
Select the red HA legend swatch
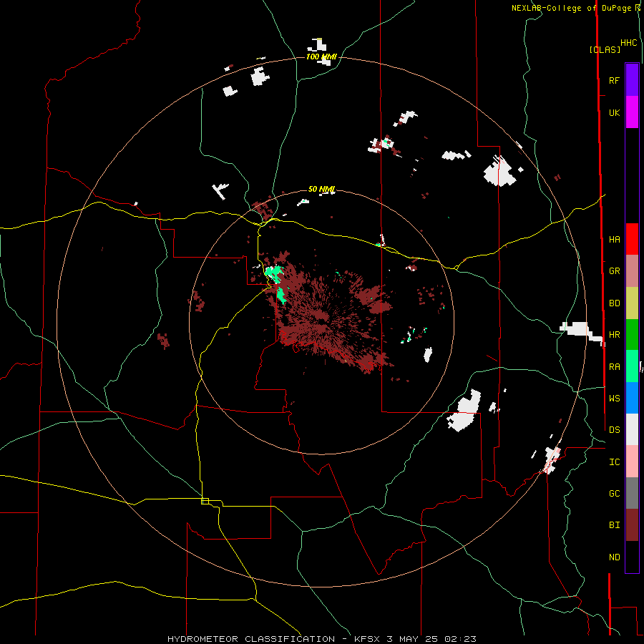632,239
